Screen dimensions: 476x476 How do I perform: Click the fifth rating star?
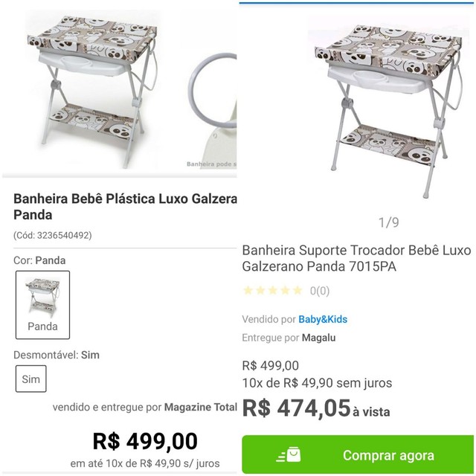click(297, 291)
